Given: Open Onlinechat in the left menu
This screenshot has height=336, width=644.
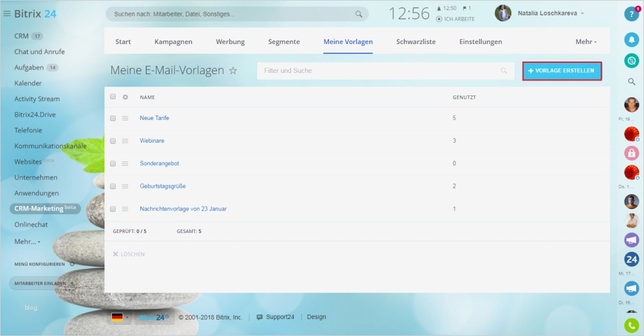Looking at the screenshot, I should coord(31,225).
